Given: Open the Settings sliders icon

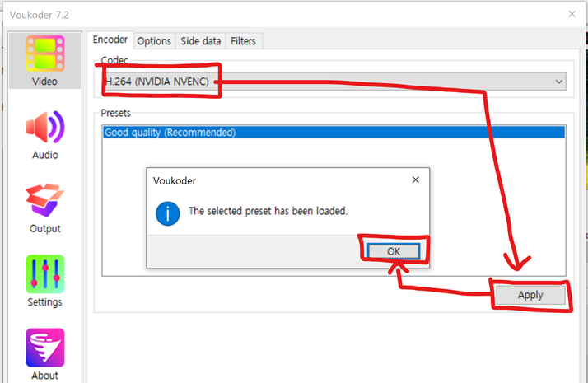Looking at the screenshot, I should point(45,274).
